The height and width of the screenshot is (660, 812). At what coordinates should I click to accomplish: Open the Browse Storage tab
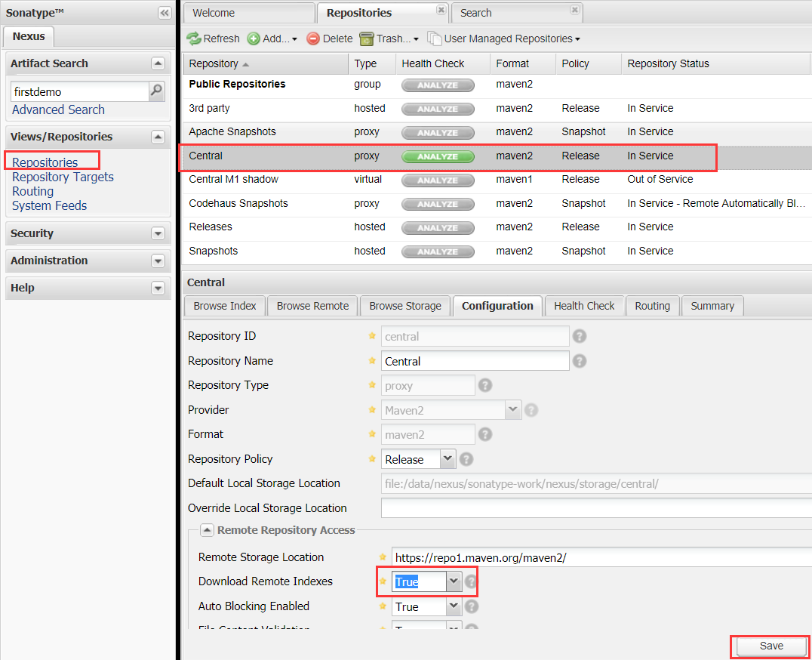(x=405, y=306)
